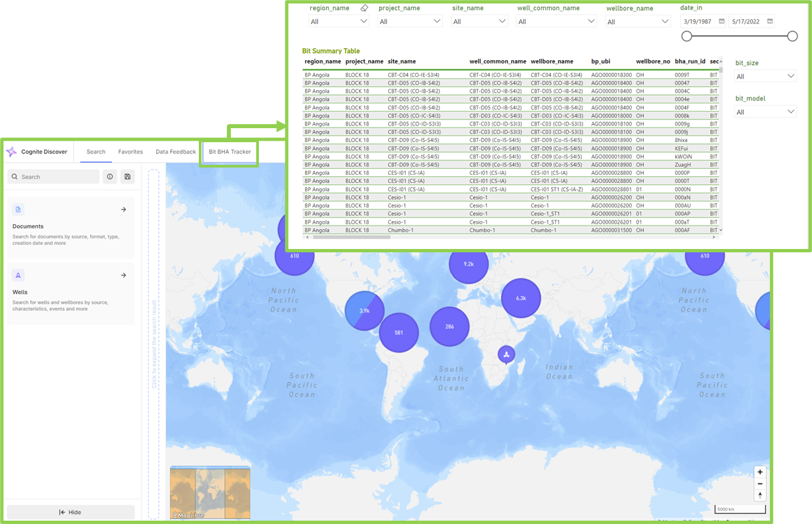
Task: Open Wells search with its arrow
Action: tap(123, 275)
